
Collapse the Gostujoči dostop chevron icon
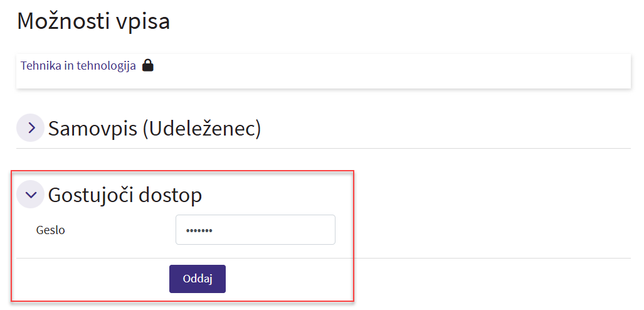(30, 195)
